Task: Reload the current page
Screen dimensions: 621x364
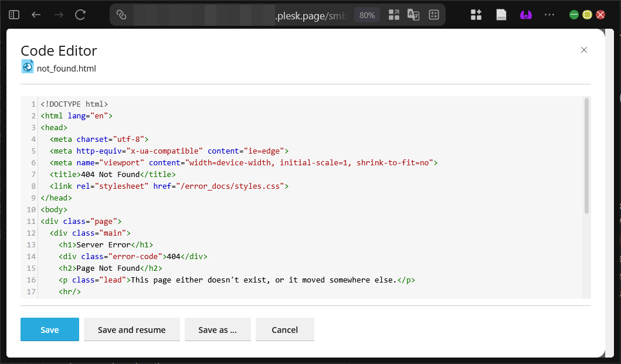Action: 80,15
